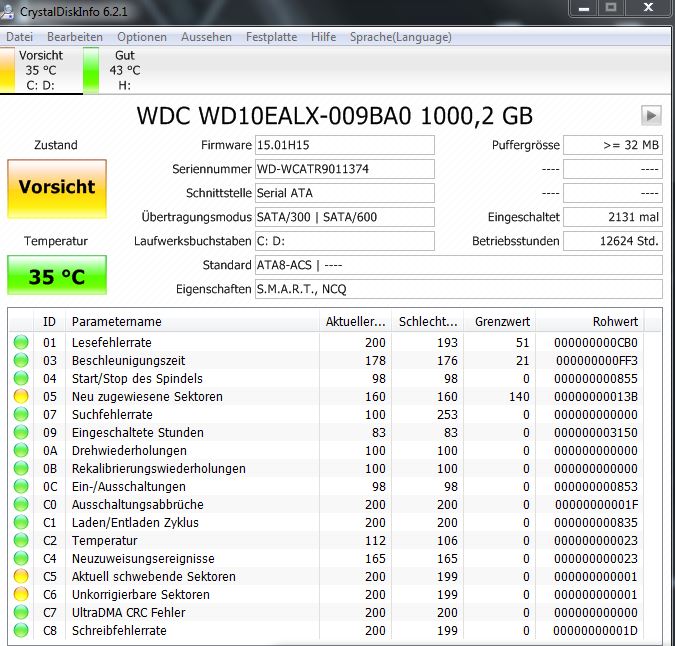Select the UltraDMA CRC Fehler parameter name
Screen dimensions: 675x646
click(x=129, y=612)
